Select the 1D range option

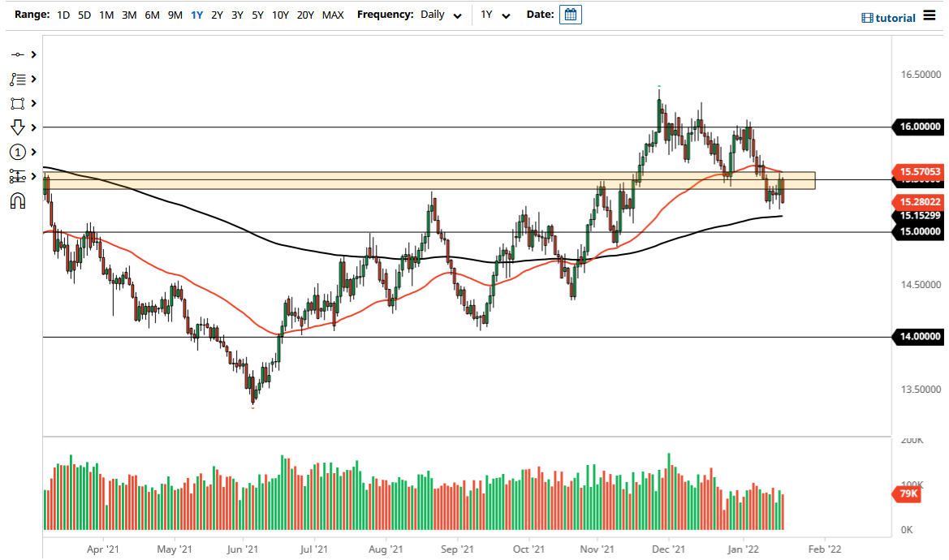[x=63, y=15]
